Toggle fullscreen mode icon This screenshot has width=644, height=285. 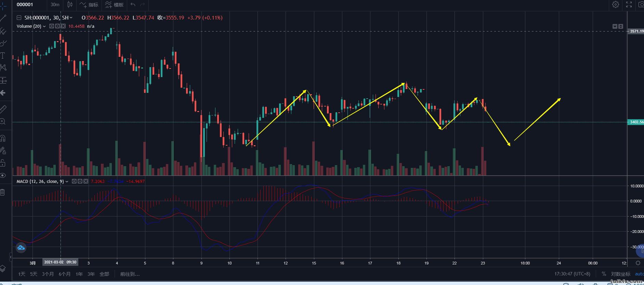point(629,4)
